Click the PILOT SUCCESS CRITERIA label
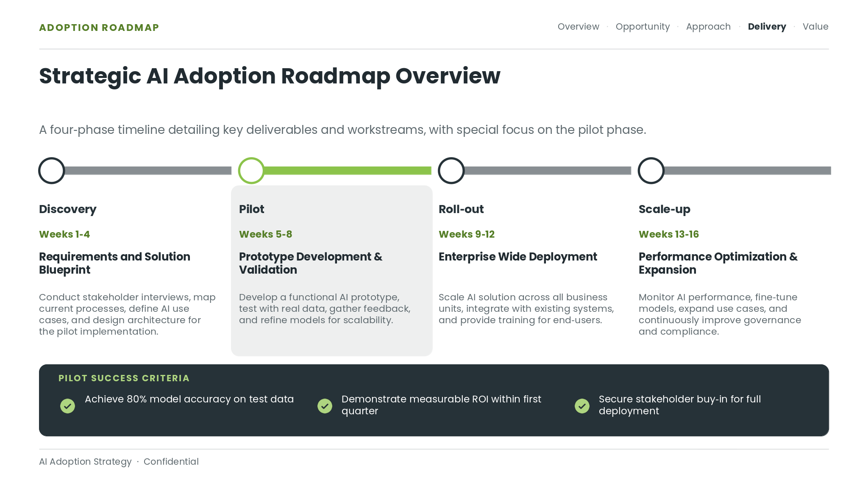Viewport: 868px width, 488px height. pyautogui.click(x=124, y=378)
